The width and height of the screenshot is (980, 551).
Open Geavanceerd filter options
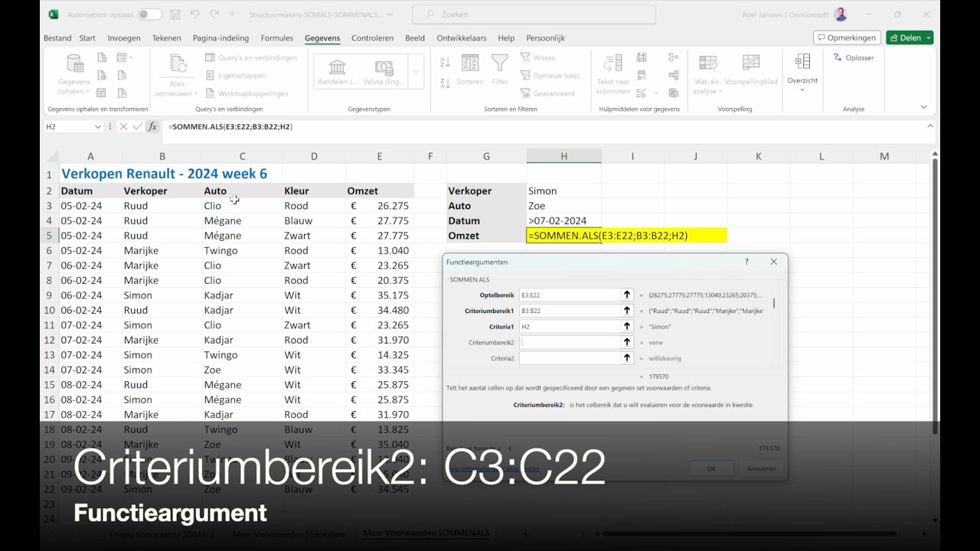(x=547, y=93)
